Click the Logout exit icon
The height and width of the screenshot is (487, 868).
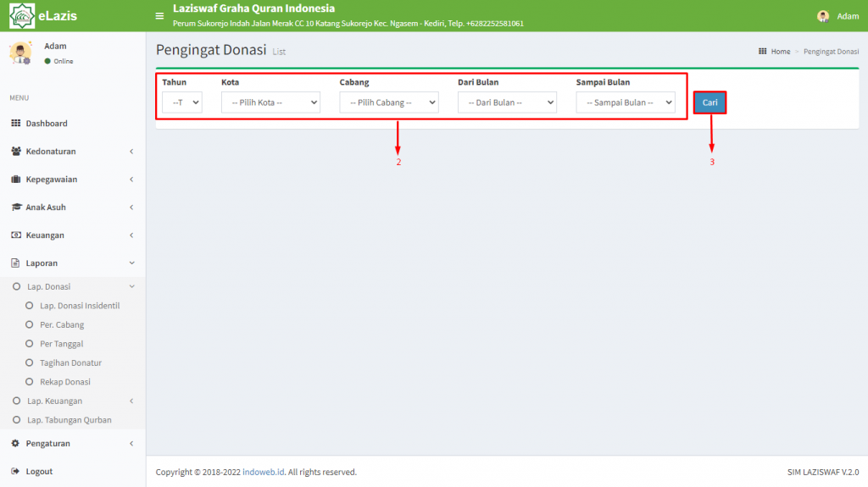(15, 472)
